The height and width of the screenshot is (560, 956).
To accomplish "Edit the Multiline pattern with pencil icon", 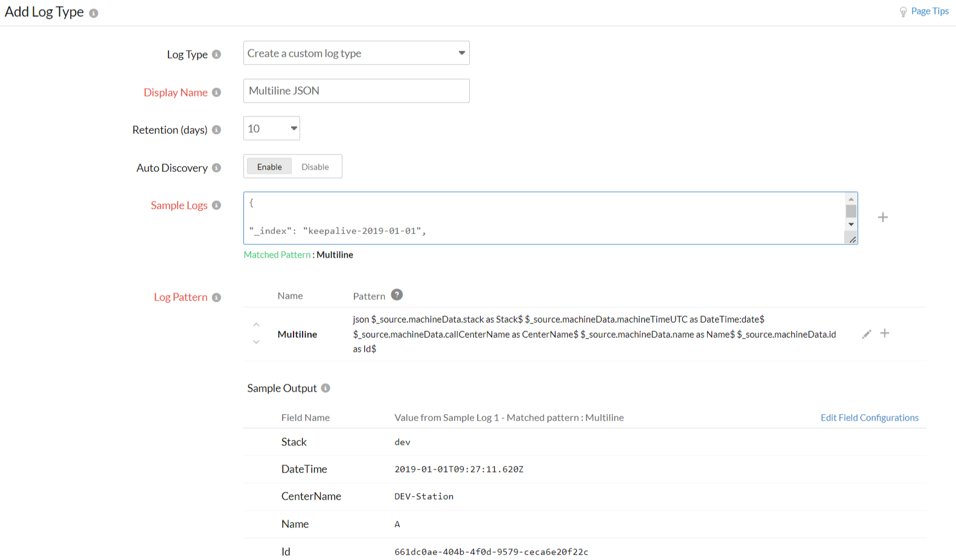I will (866, 334).
